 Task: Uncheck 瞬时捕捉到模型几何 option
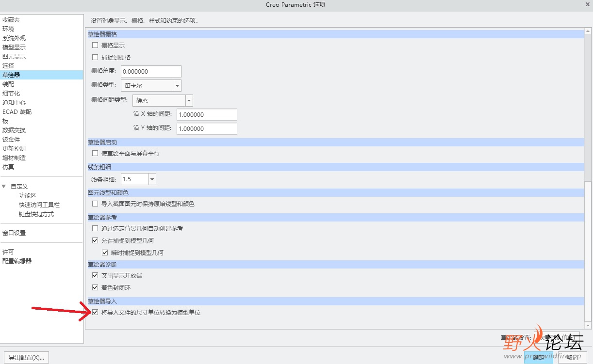coord(105,253)
